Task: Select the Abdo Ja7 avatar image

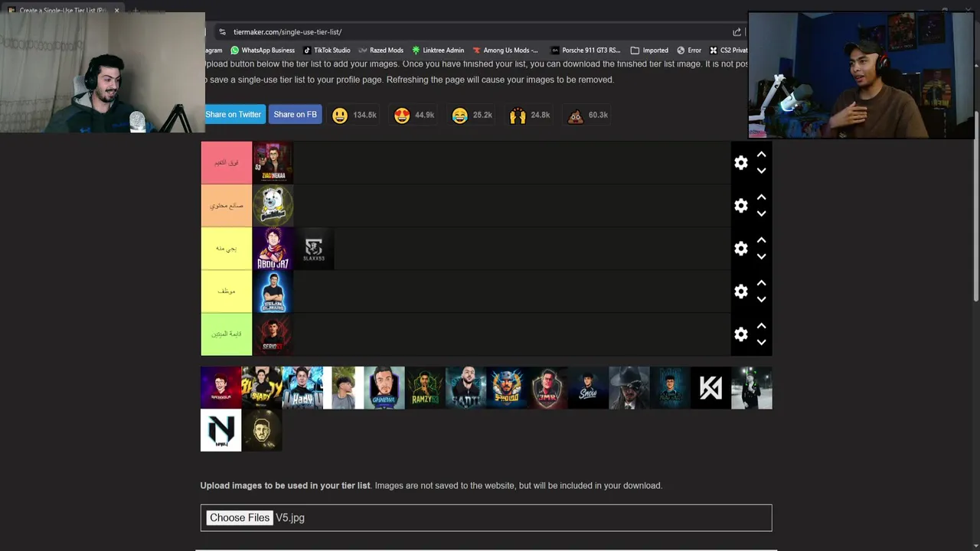Action: point(273,248)
